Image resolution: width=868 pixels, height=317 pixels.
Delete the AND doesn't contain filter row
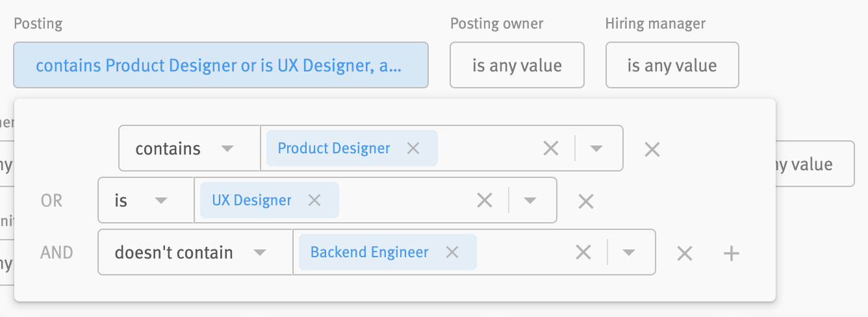pyautogui.click(x=684, y=253)
